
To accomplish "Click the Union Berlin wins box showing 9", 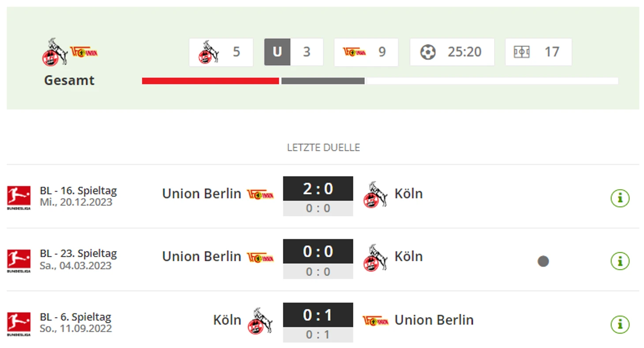I will [x=366, y=52].
